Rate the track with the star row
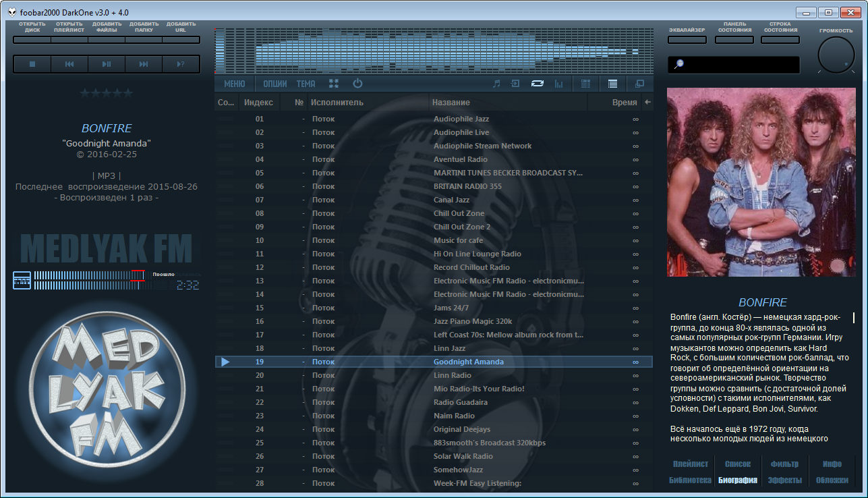The height and width of the screenshot is (498, 868). click(107, 93)
